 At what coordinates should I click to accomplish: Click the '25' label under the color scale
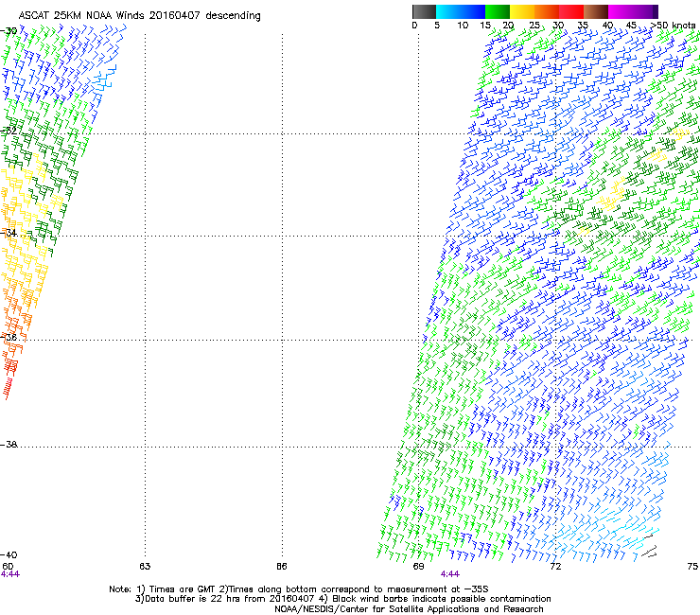click(534, 26)
